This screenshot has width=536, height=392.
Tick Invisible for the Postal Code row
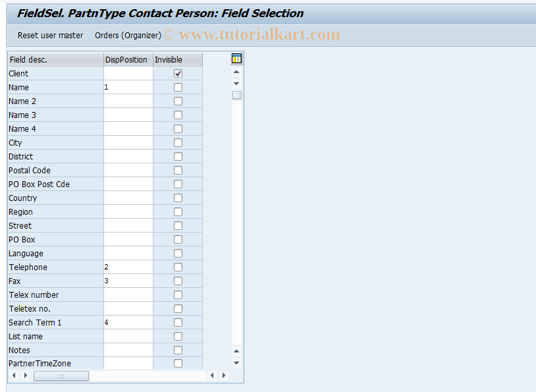[178, 171]
